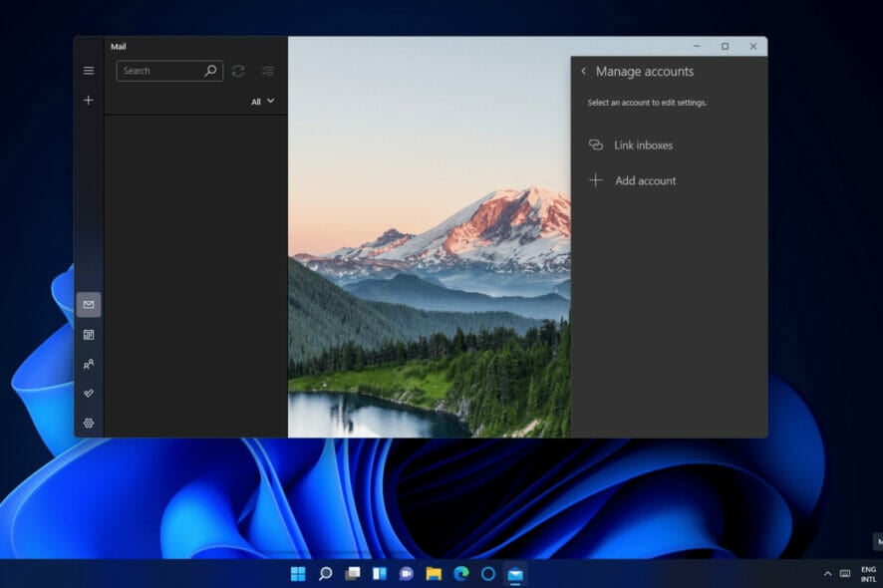Launch Microsoft Edge from the taskbar
This screenshot has height=588, width=883.
point(458,574)
